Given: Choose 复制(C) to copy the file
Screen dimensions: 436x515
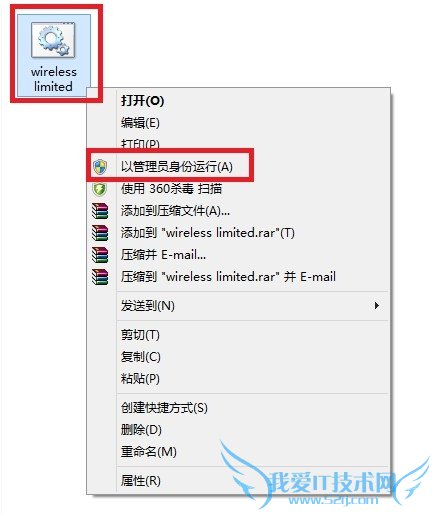Looking at the screenshot, I should tap(141, 356).
